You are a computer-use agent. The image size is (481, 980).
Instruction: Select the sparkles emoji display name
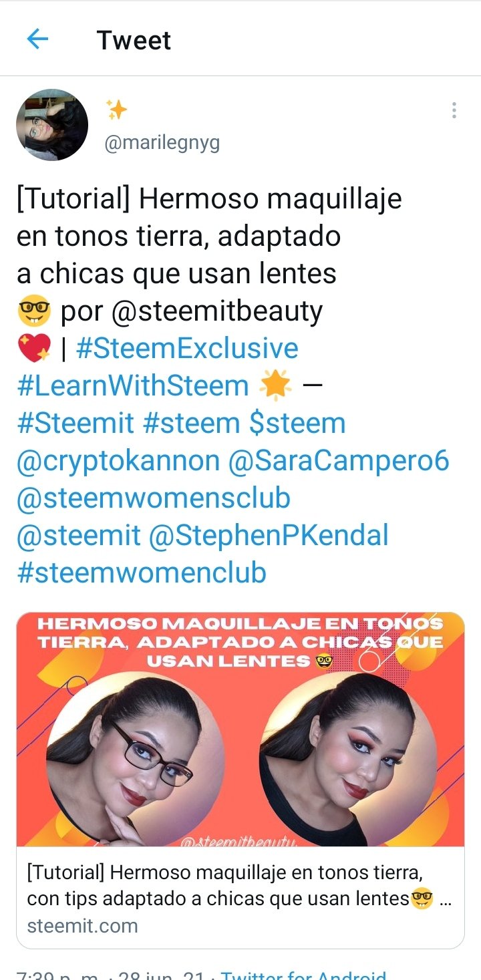116,110
